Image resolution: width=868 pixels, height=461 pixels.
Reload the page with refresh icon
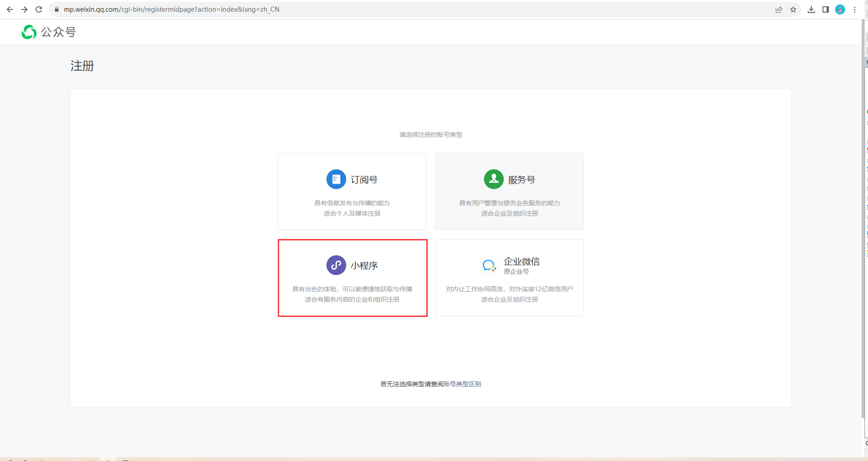[x=39, y=9]
